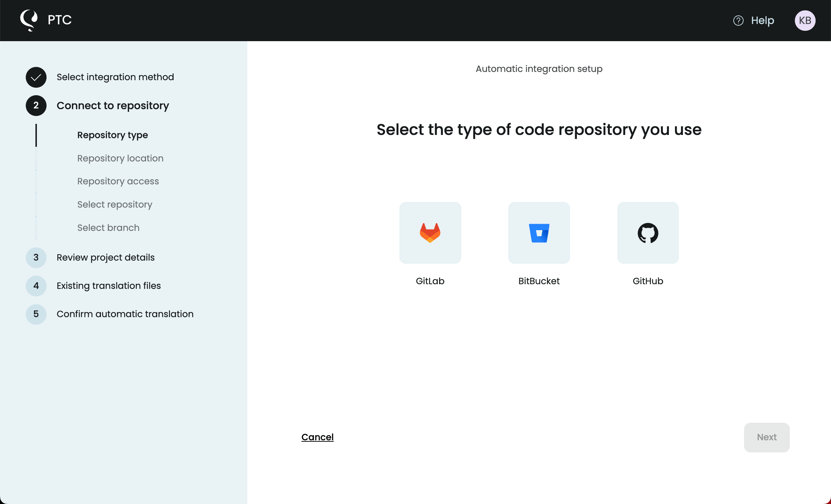
Task: Click the Help question mark icon
Action: 738,20
